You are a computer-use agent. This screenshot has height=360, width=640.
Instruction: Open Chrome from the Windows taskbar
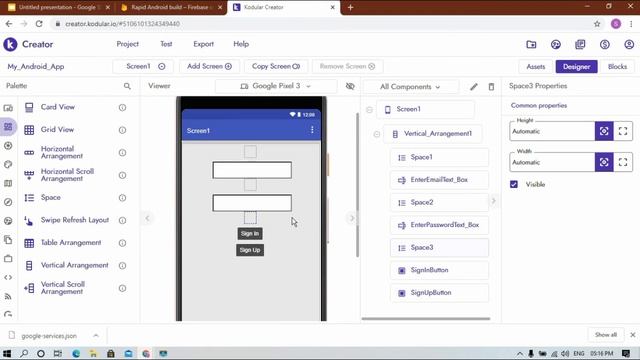point(146,353)
